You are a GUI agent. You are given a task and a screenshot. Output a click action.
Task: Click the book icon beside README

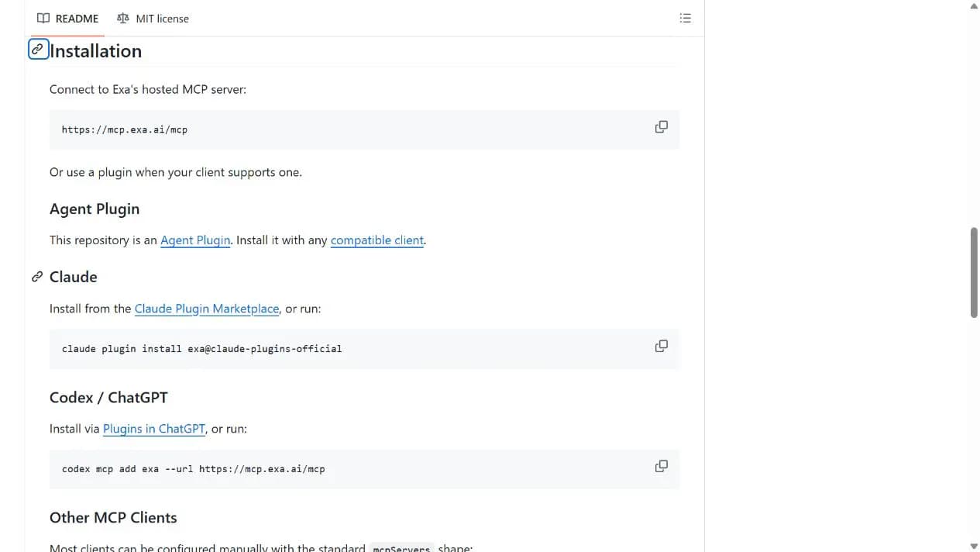click(43, 18)
